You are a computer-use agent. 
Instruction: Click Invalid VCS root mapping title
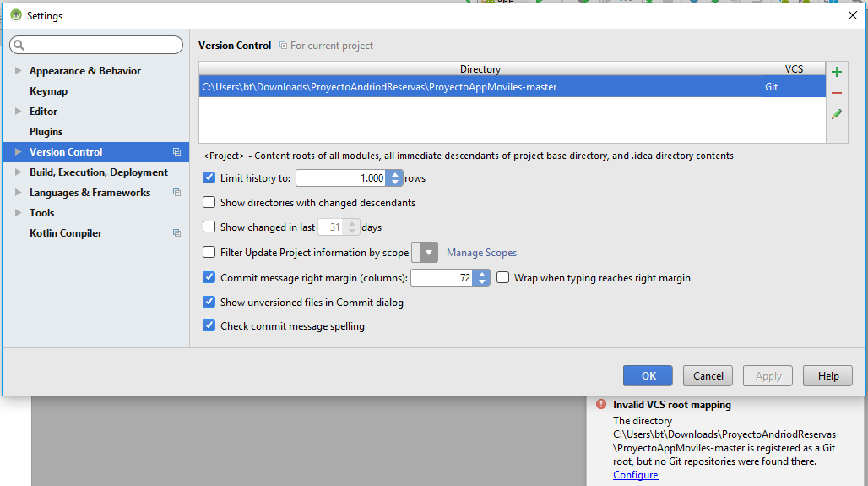pyautogui.click(x=672, y=405)
